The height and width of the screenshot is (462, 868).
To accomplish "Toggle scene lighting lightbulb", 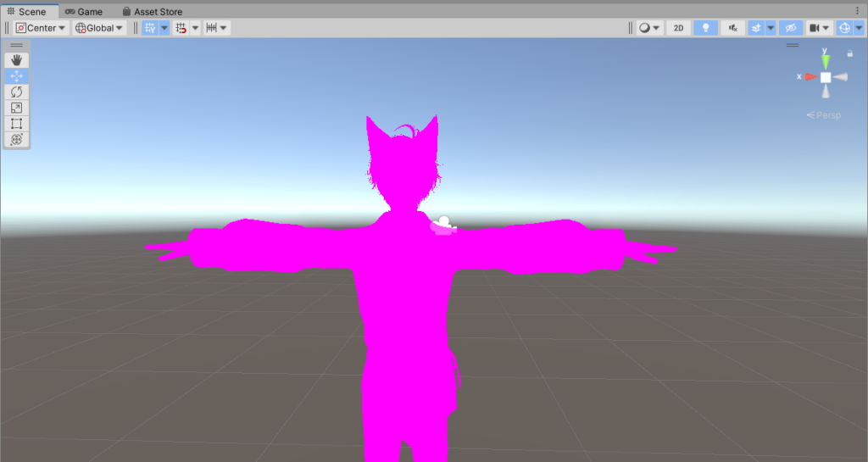I will pos(706,28).
